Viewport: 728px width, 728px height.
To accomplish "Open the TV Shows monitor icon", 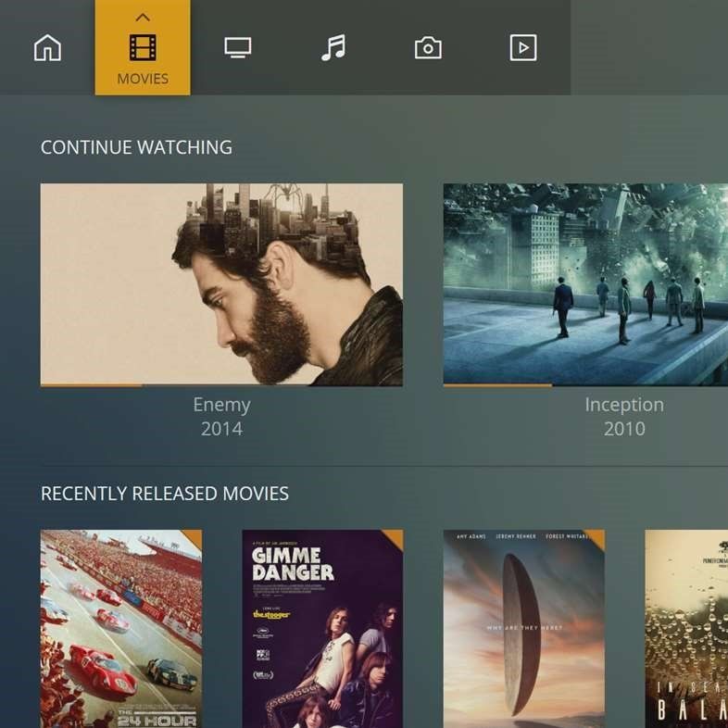I will [238, 47].
